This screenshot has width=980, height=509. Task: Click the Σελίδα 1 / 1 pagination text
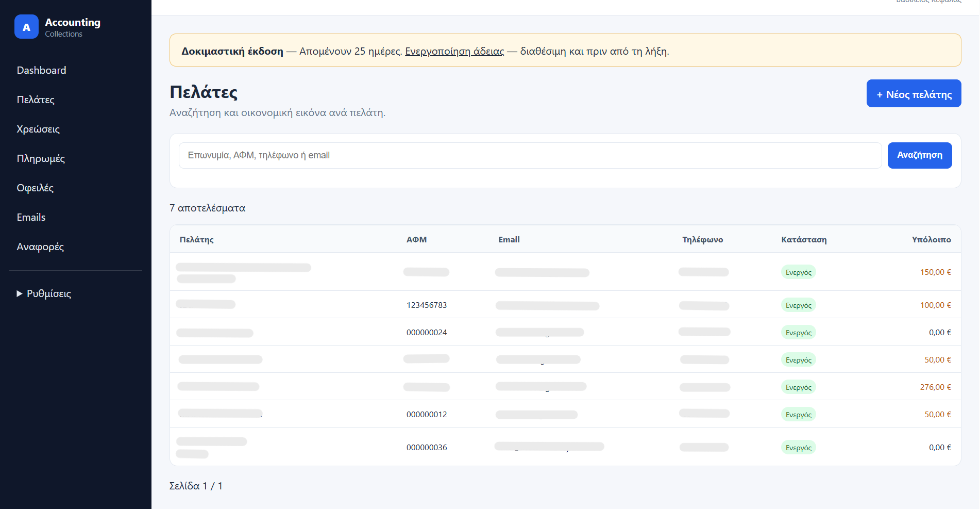tap(196, 486)
